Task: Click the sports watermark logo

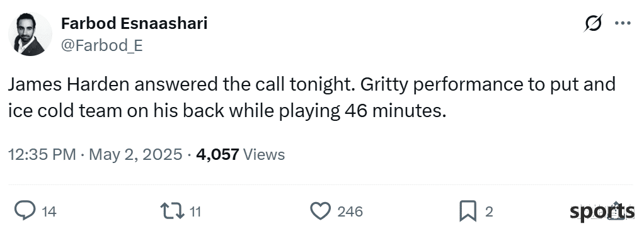Action: (602, 212)
